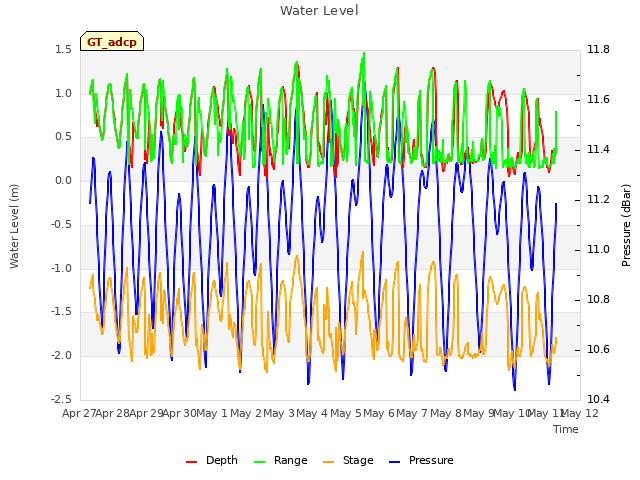Click the 1.5 left axis tick value
Image resolution: width=640 pixels, height=480 pixels.
63,49
